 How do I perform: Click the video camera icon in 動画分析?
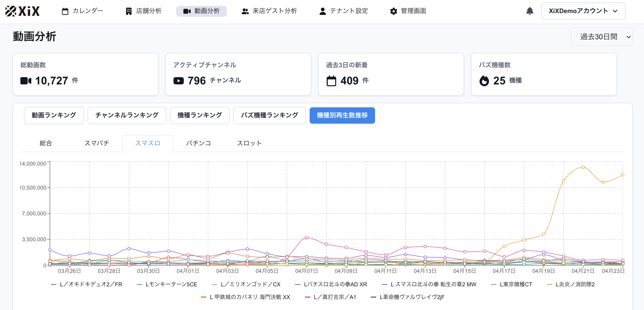(x=187, y=11)
